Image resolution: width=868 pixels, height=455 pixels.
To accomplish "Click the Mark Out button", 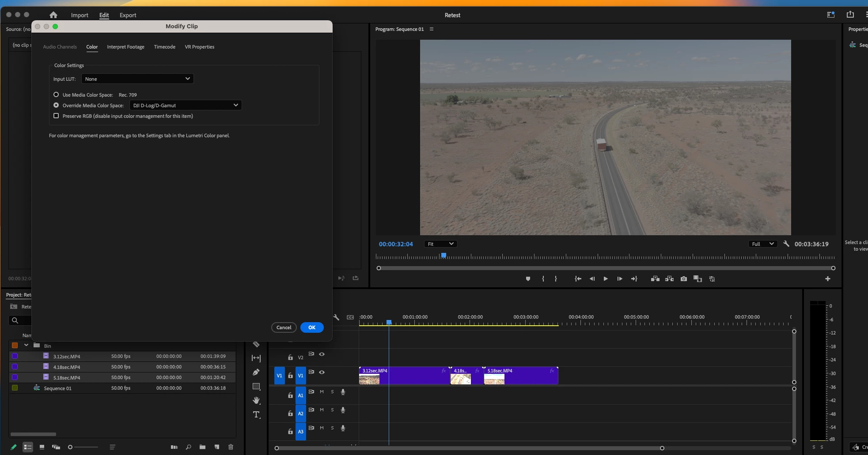I will [x=556, y=279].
